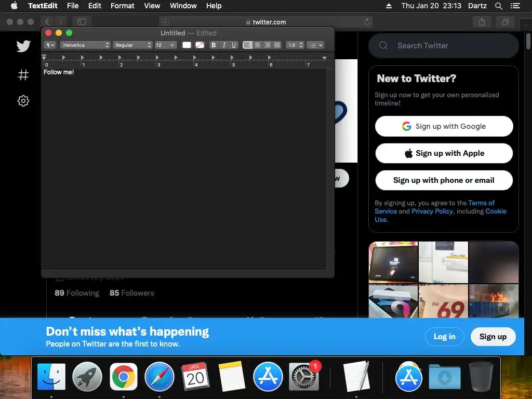The image size is (532, 399).
Task: Open the 89 Following link
Action: pyautogui.click(x=77, y=293)
